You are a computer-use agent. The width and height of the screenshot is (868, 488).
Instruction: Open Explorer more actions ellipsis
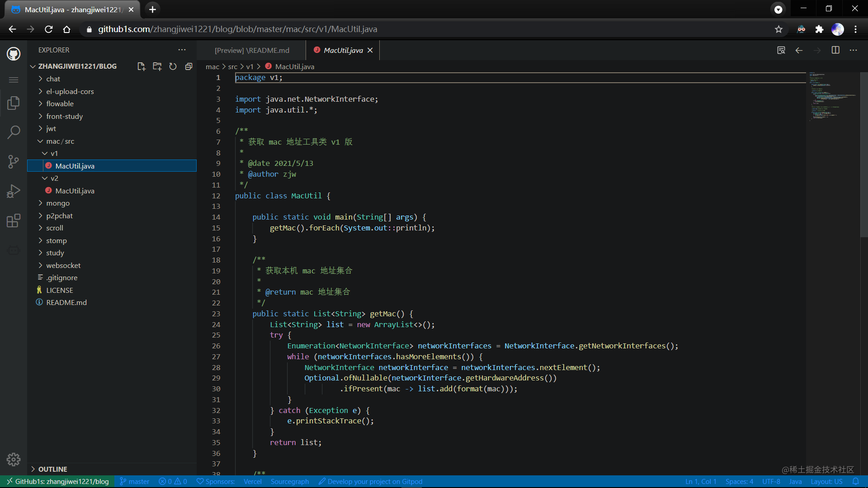(182, 50)
